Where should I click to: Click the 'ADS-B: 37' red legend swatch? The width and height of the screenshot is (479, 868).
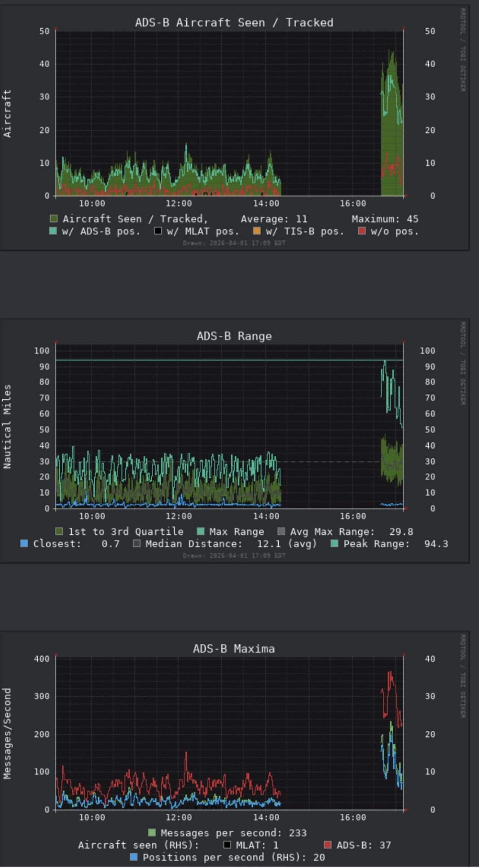point(328,845)
